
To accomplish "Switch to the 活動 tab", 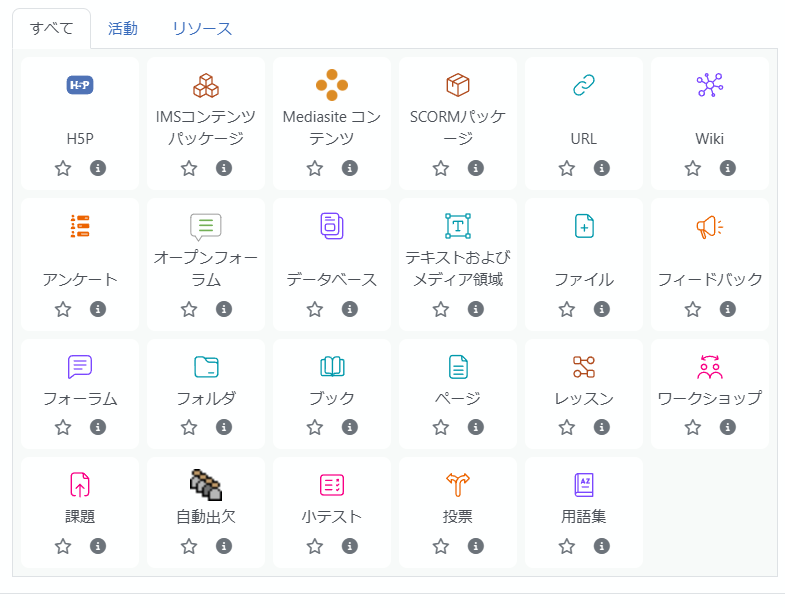I will click(123, 29).
